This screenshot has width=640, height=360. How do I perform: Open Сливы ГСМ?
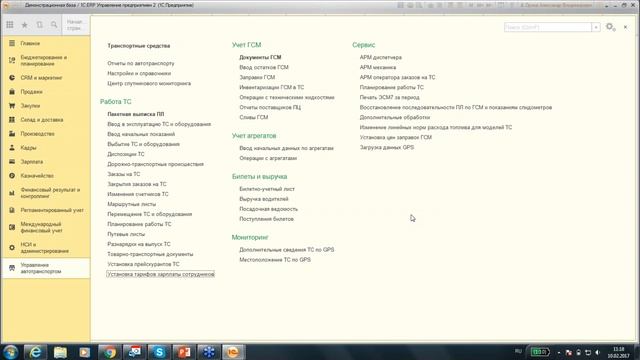coord(254,117)
